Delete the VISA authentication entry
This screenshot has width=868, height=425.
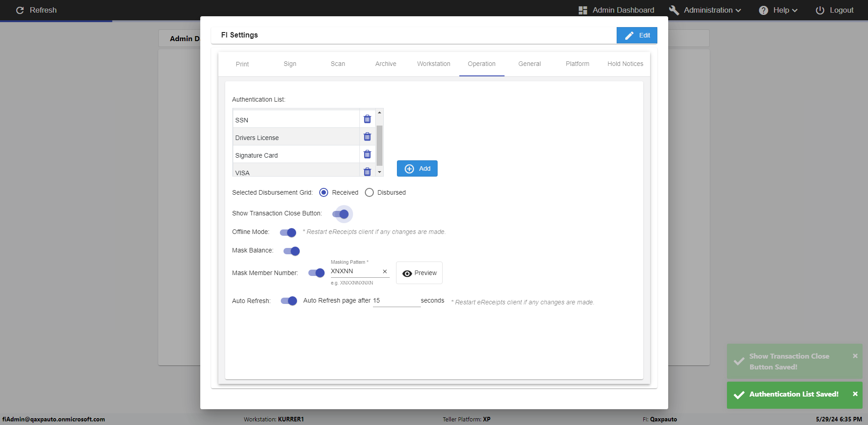tap(367, 172)
